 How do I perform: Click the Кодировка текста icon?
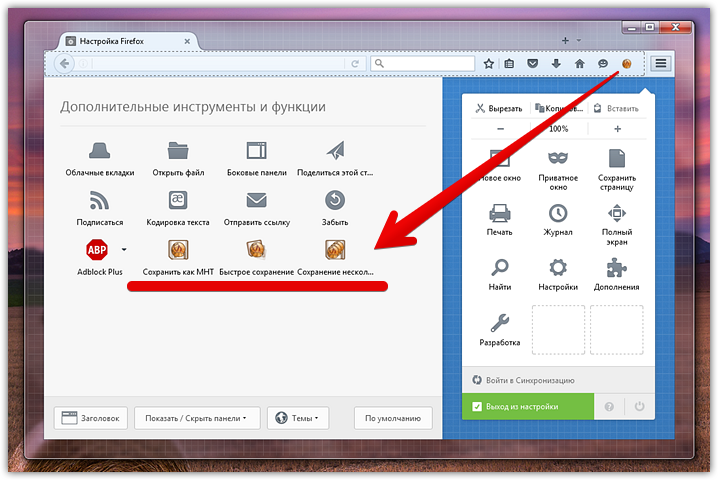coord(178,200)
